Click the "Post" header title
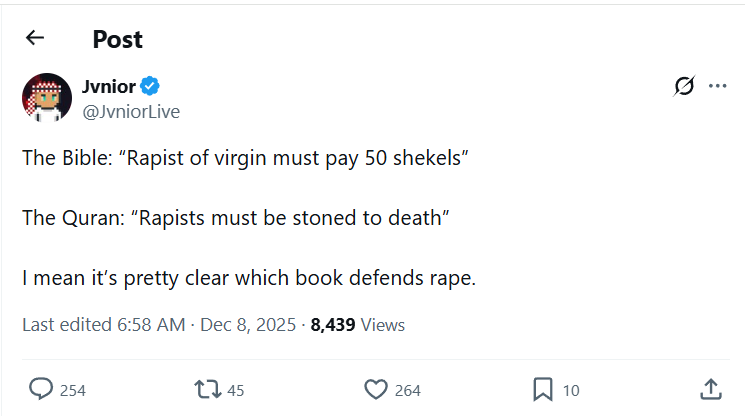The height and width of the screenshot is (416, 745). click(x=117, y=39)
